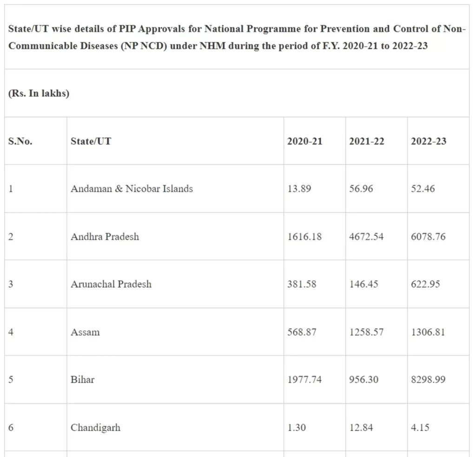The height and width of the screenshot is (457, 476).
Task: Select the Assam state cell
Action: point(85,332)
